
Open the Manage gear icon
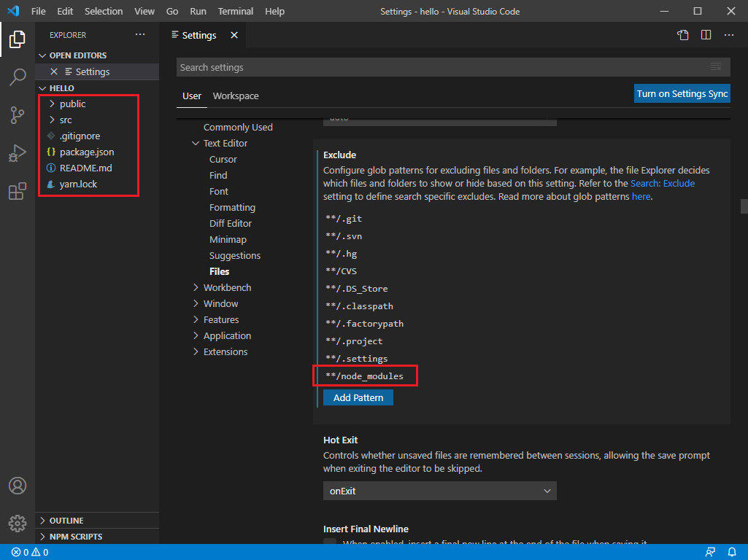tap(18, 524)
